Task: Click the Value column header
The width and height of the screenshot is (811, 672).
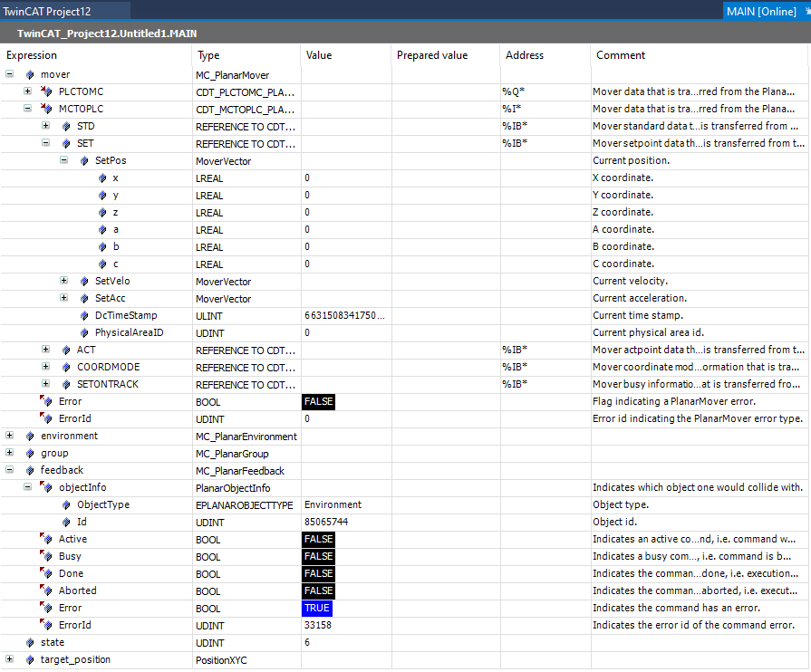Action: 346,55
